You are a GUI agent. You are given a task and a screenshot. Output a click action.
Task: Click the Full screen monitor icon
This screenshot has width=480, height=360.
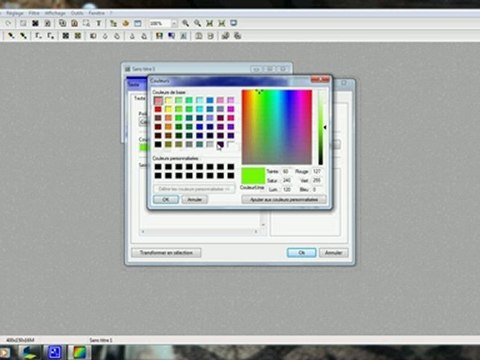[234, 23]
